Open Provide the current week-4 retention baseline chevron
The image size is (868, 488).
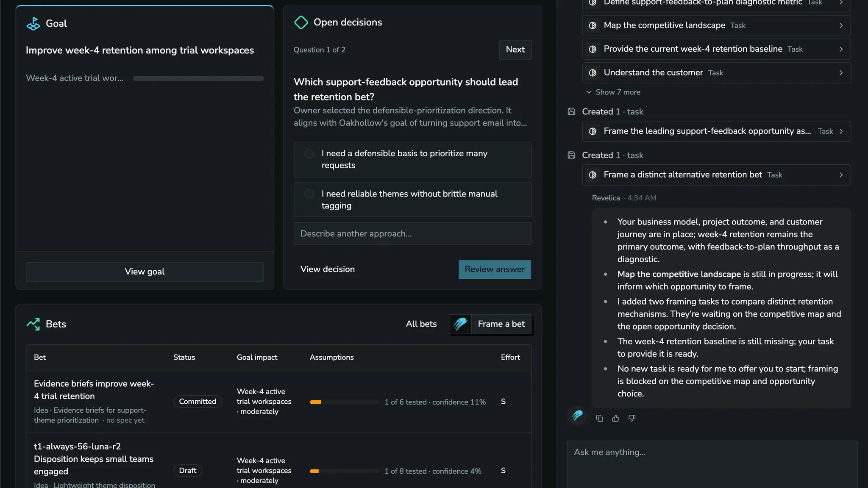point(841,49)
